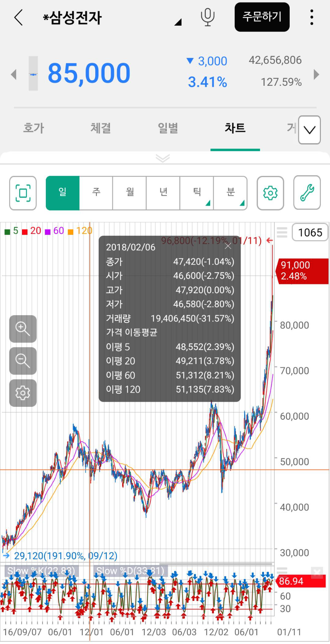Select the 월 monthly period
The height and width of the screenshot is (644, 330).
[x=130, y=193]
